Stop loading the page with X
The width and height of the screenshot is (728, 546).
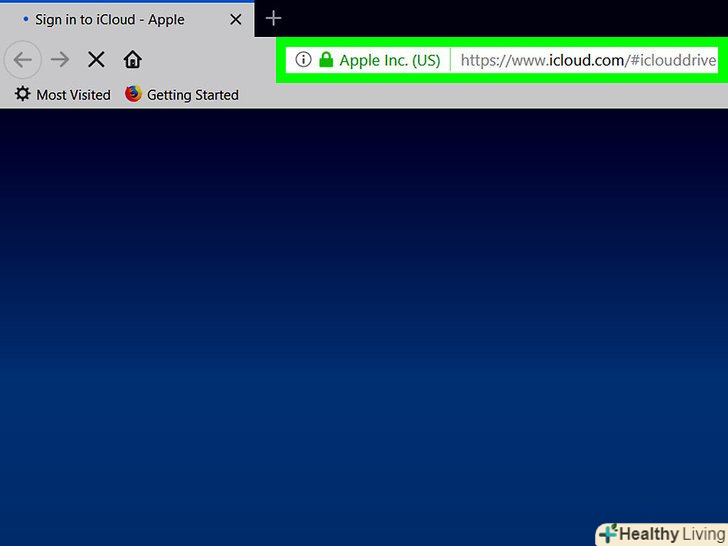tap(96, 59)
